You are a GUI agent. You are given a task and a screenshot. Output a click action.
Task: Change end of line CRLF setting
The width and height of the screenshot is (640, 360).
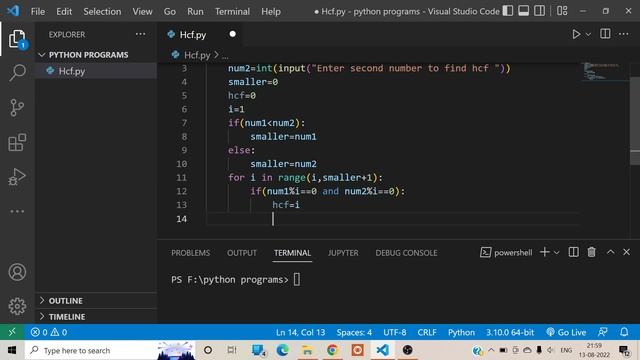pyautogui.click(x=427, y=332)
